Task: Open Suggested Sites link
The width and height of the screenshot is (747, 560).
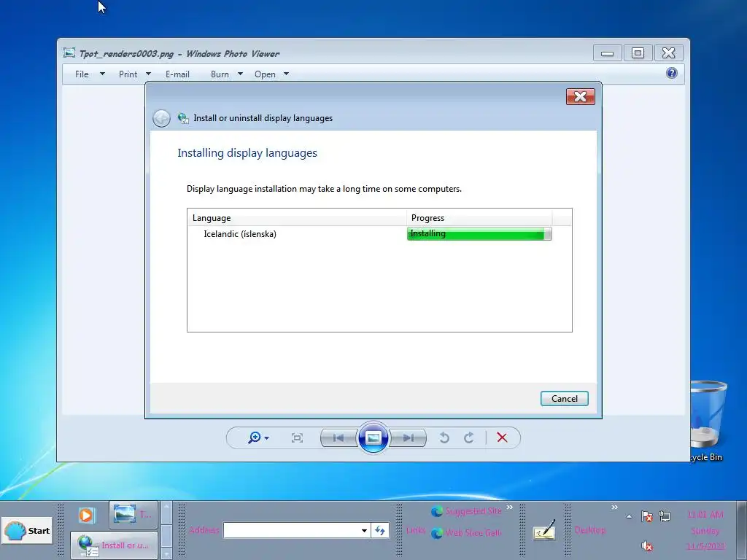Action: (x=466, y=511)
